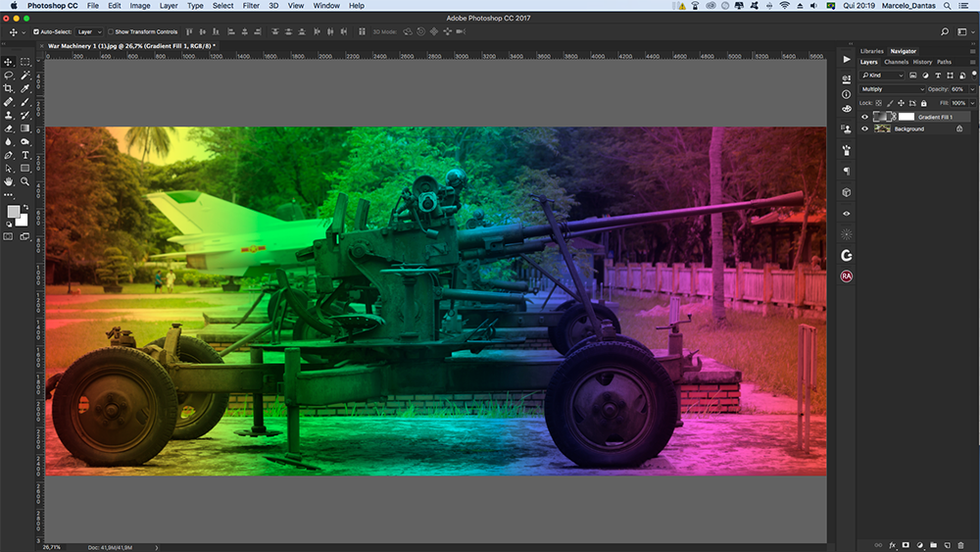Toggle lock all padlock
This screenshot has width=980, height=552.
point(924,103)
